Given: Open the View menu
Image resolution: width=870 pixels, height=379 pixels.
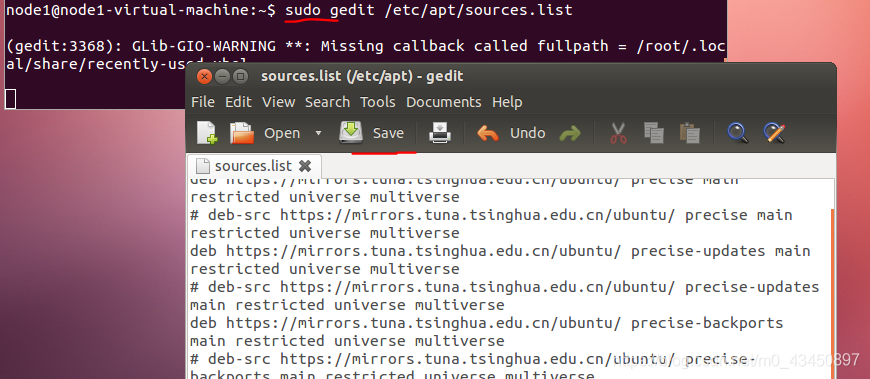Looking at the screenshot, I should tap(279, 102).
